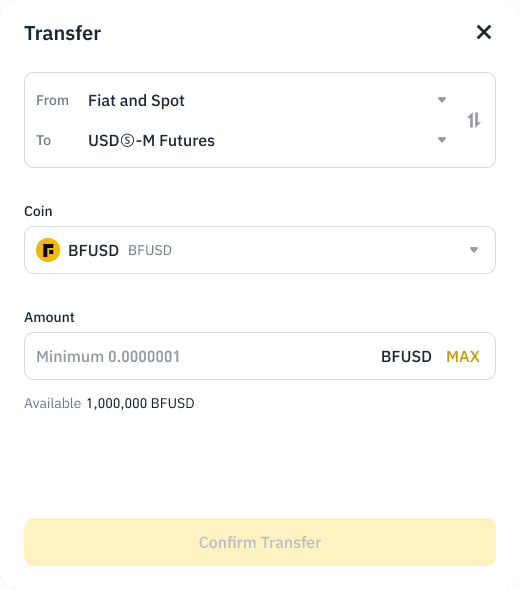Open the Coin selector dropdown arrow
The width and height of the screenshot is (520, 590).
click(474, 250)
